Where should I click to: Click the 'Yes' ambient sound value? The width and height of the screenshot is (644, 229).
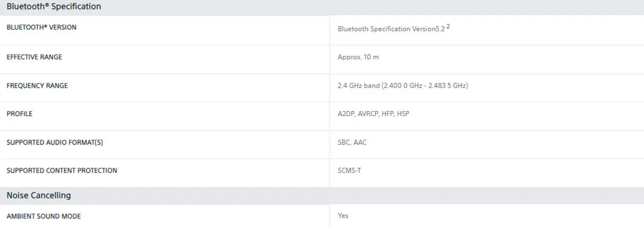pyautogui.click(x=343, y=216)
